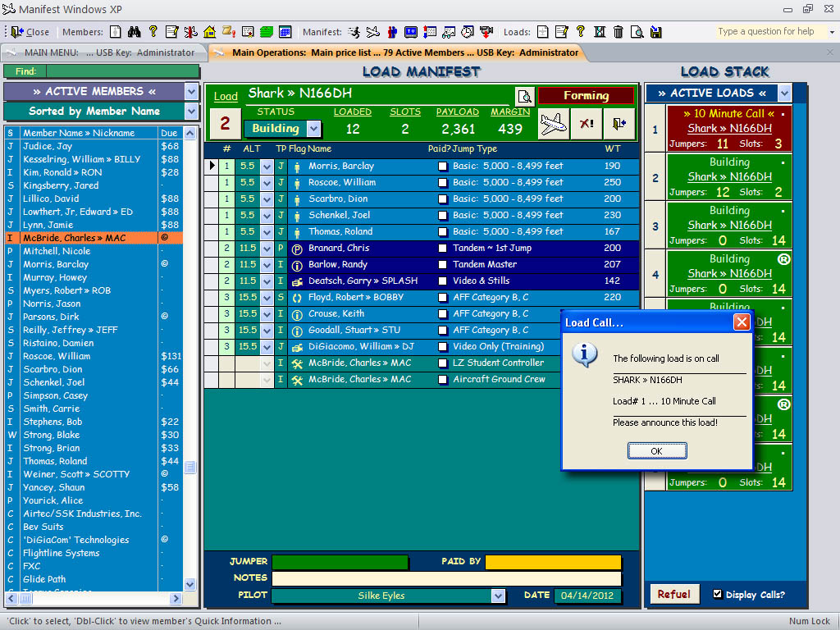Viewport: 840px width, 630px height.
Task: Click the scroll with exclamation icon
Action: tap(229, 32)
